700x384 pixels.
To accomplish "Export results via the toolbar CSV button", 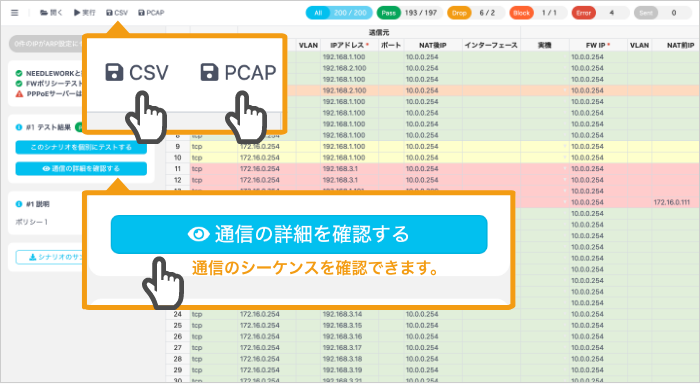I will 117,13.
